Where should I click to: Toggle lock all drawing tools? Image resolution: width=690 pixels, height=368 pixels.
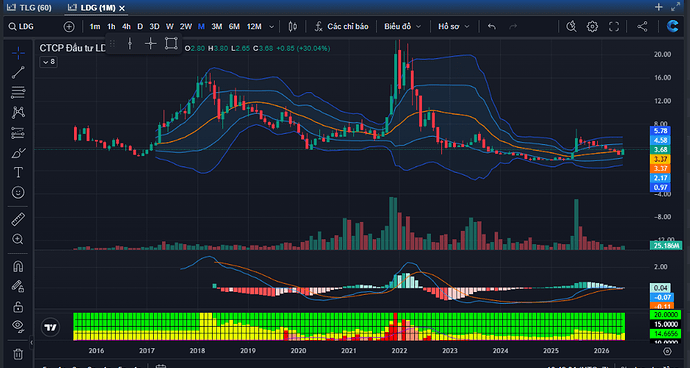click(18, 306)
